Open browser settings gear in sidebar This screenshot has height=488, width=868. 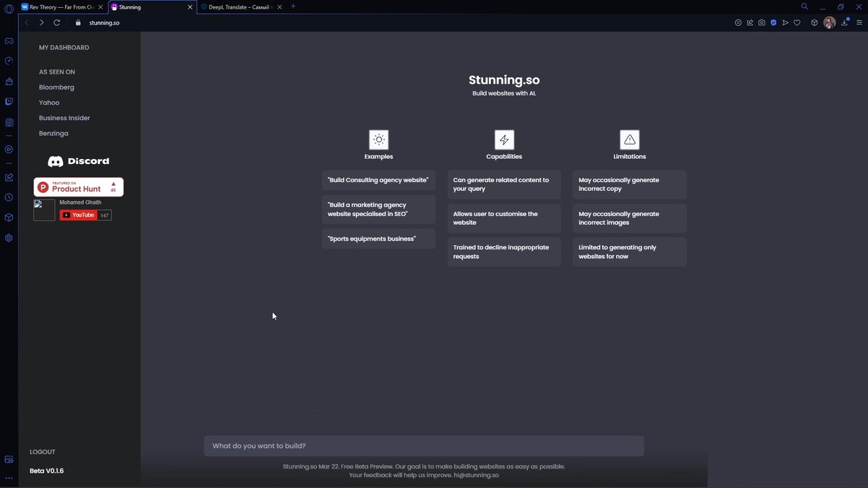9,238
